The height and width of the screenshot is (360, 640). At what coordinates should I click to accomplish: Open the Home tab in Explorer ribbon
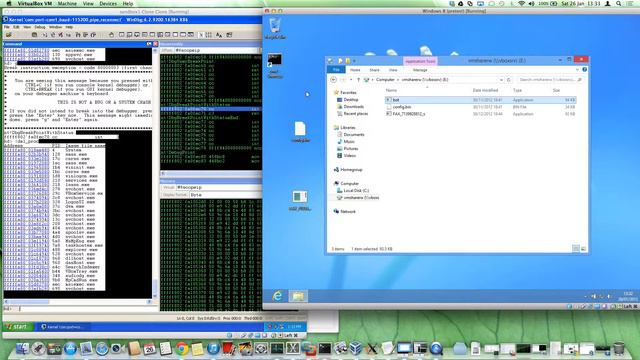pos(355,70)
